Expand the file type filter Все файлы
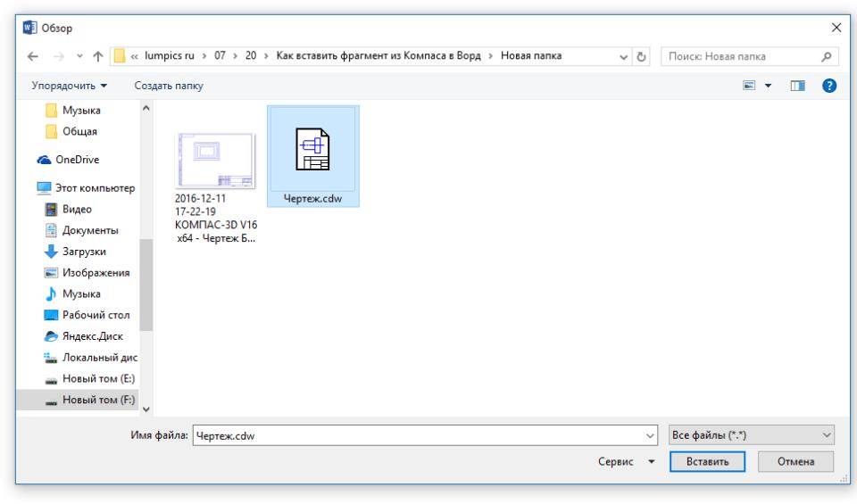This screenshot has height=504, width=857. coord(751,435)
